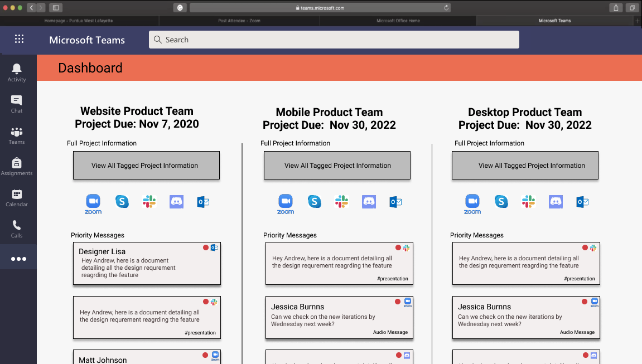Open Teams in the sidebar
642x364 pixels.
click(17, 135)
